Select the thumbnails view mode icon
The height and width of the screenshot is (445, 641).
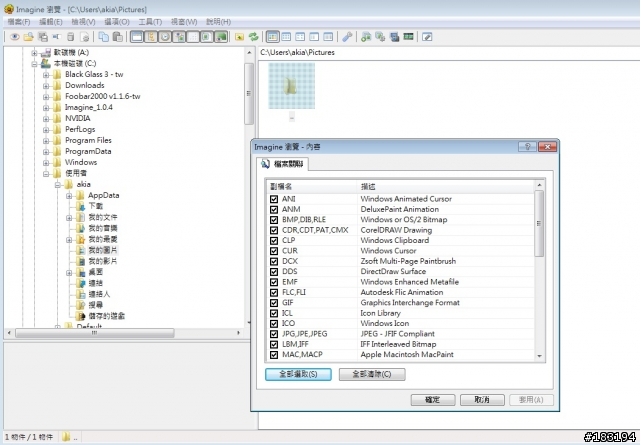coord(272,37)
